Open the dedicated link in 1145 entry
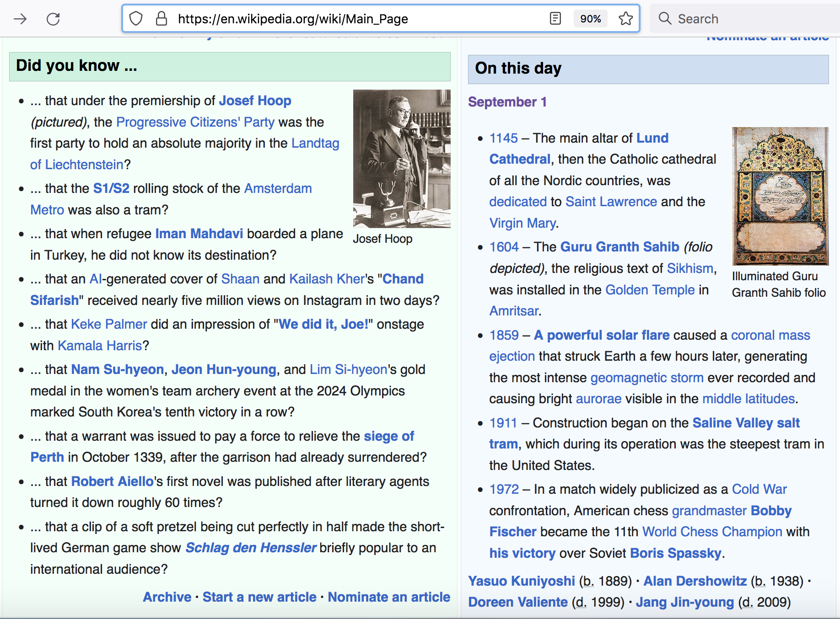Image resolution: width=840 pixels, height=619 pixels. tap(518, 202)
